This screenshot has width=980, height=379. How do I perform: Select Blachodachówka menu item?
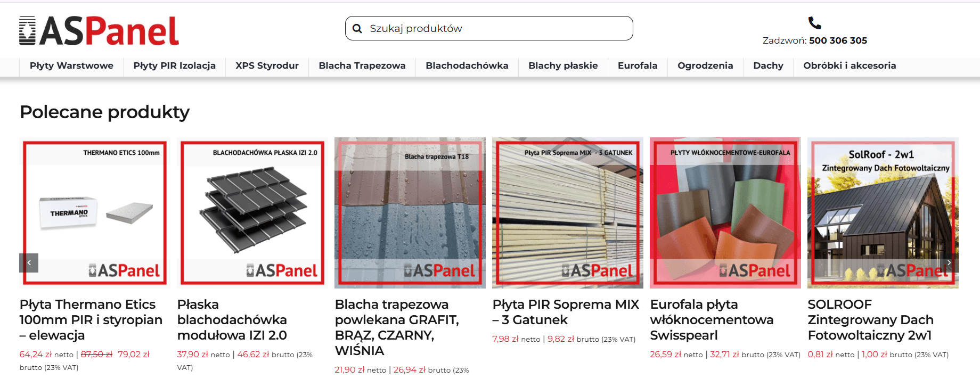pos(467,65)
